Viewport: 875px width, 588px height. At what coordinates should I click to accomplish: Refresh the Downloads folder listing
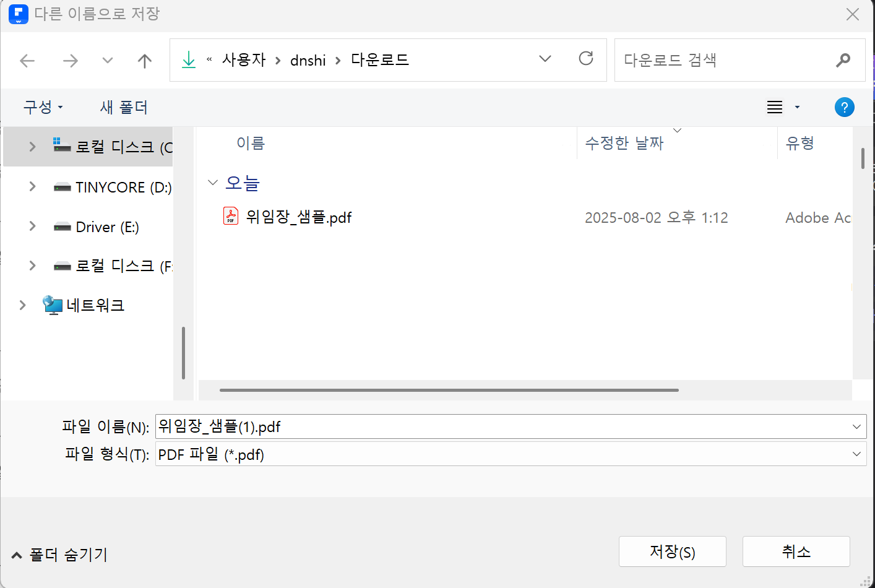585,59
